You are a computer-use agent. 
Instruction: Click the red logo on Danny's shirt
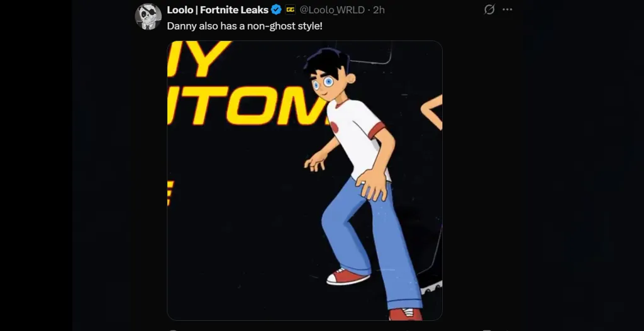[x=334, y=126]
